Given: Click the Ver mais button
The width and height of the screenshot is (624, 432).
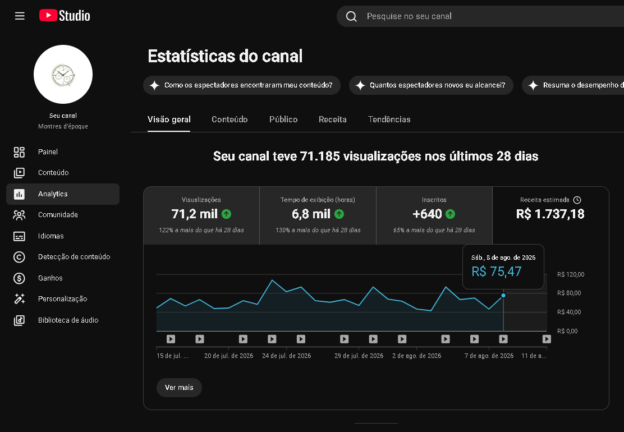Looking at the screenshot, I should [x=179, y=387].
